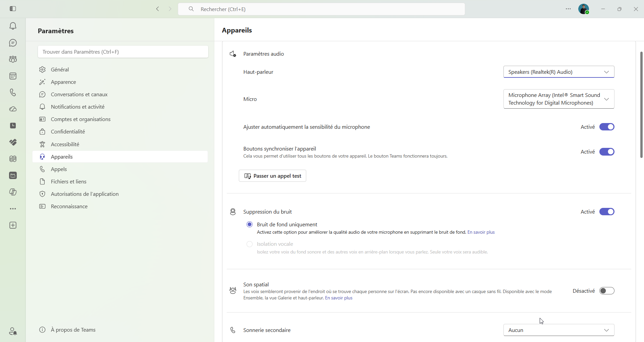The image size is (644, 342).
Task: Click the Apparence wand icon
Action: click(42, 82)
